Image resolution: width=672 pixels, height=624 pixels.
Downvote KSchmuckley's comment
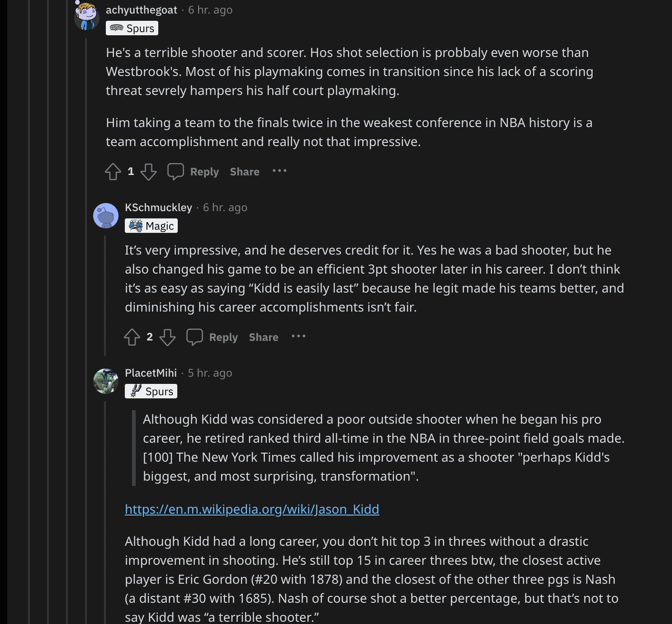(167, 337)
